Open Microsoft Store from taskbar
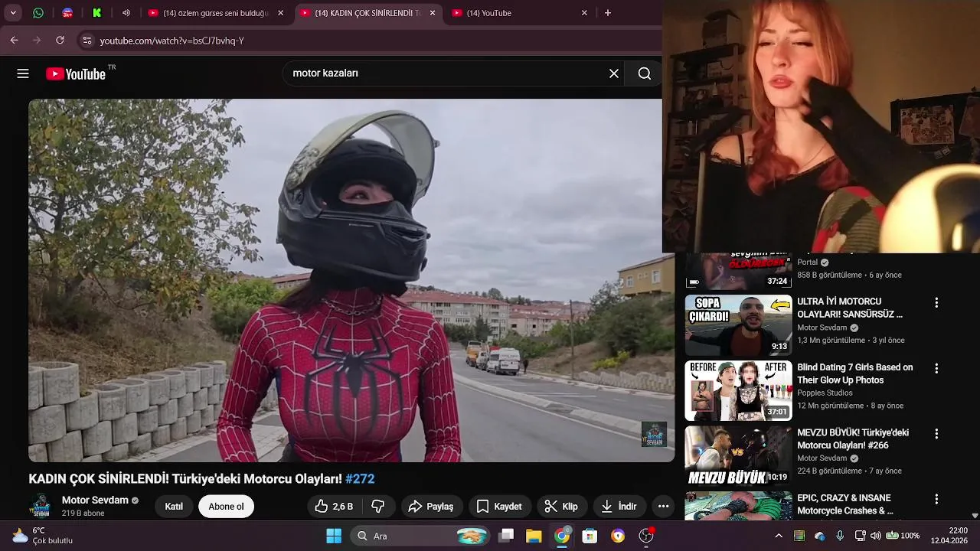This screenshot has width=980, height=551. point(590,536)
